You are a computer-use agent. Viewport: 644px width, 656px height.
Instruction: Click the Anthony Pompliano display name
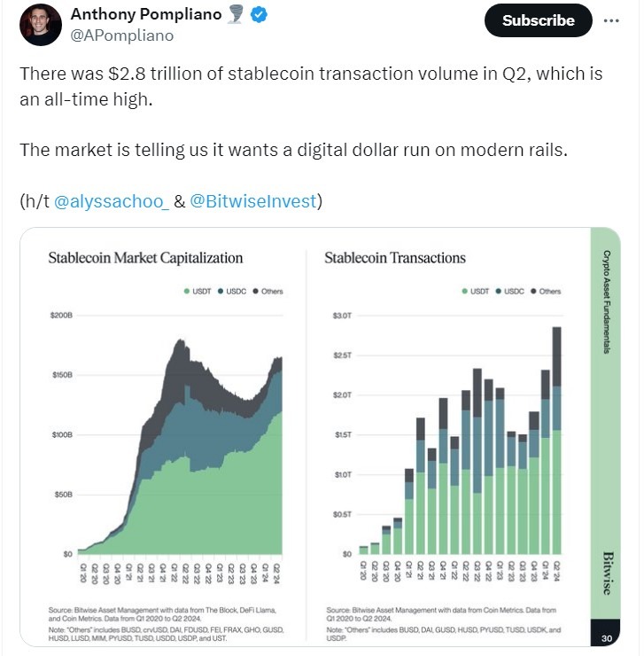tap(146, 14)
